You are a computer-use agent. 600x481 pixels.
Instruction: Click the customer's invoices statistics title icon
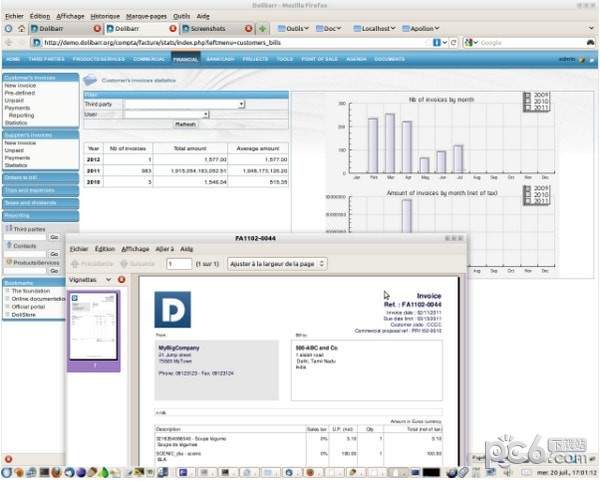coord(91,78)
